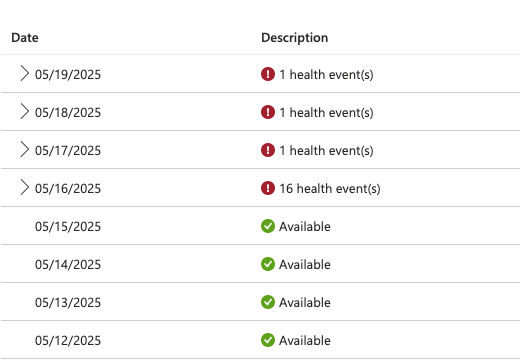Select the 05/16/2025 date text
Viewport: 520px width, 364px height.
tap(68, 189)
